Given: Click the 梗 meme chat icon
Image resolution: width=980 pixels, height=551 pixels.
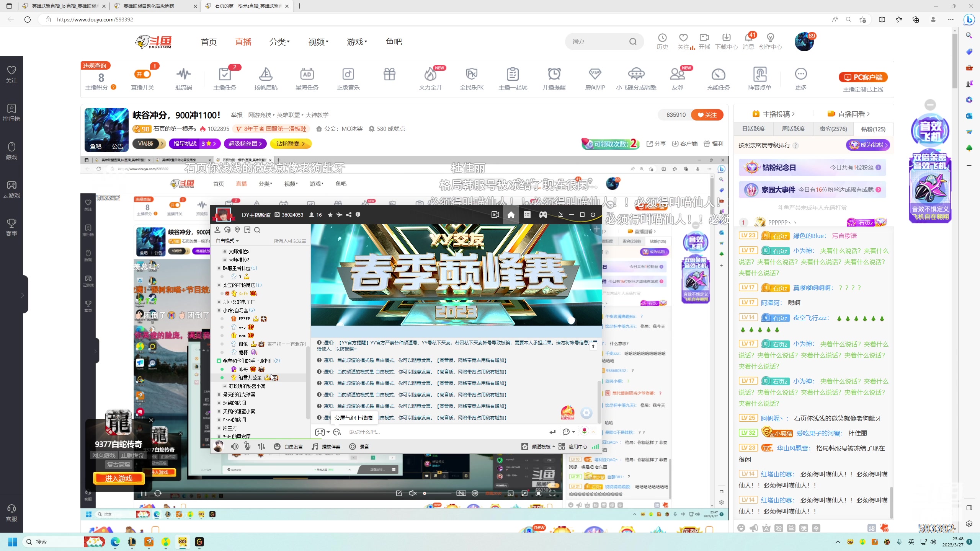Looking at the screenshot, I should (804, 528).
